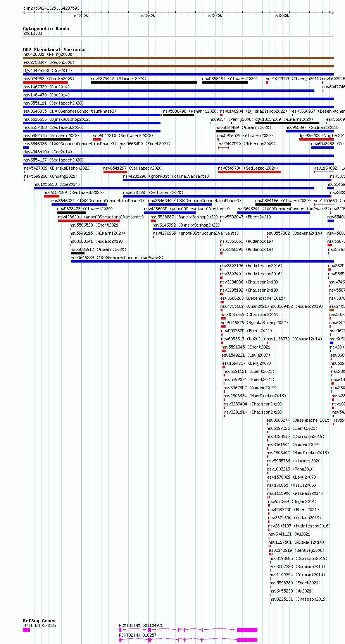The width and height of the screenshot is (345, 644).
Task: Select the PCMTD2|NM_001104925 transcript label
Action: tap(141, 625)
